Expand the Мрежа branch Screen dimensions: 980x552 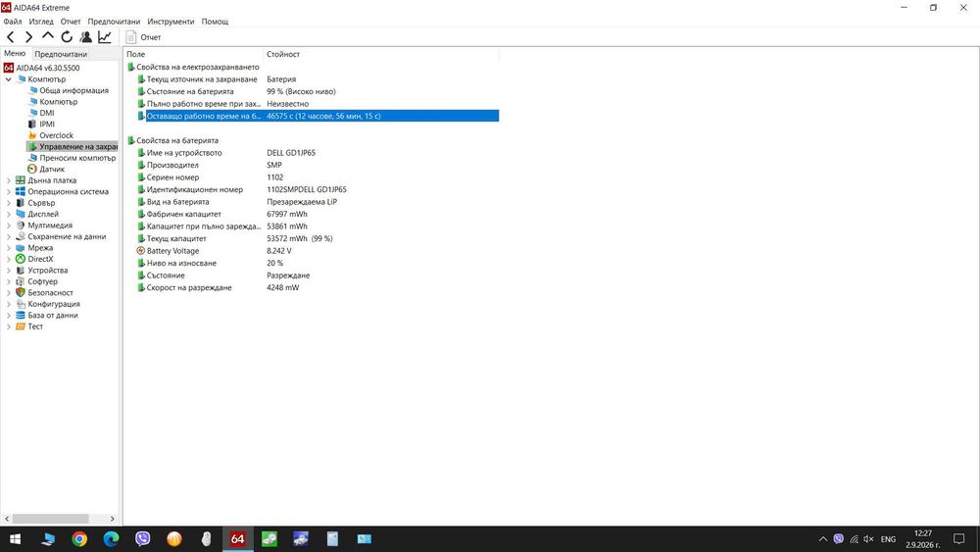(8, 248)
